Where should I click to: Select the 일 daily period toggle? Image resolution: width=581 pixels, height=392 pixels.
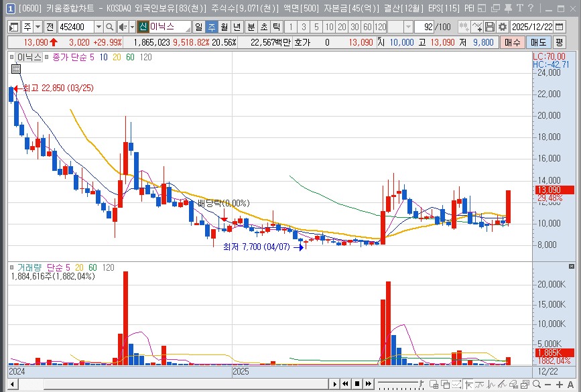tap(198, 27)
